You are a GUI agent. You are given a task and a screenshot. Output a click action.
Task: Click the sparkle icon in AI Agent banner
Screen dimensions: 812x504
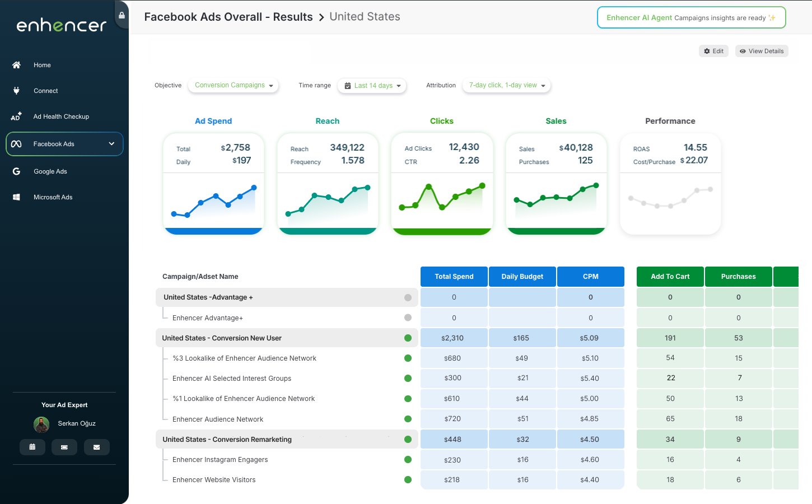tap(772, 18)
